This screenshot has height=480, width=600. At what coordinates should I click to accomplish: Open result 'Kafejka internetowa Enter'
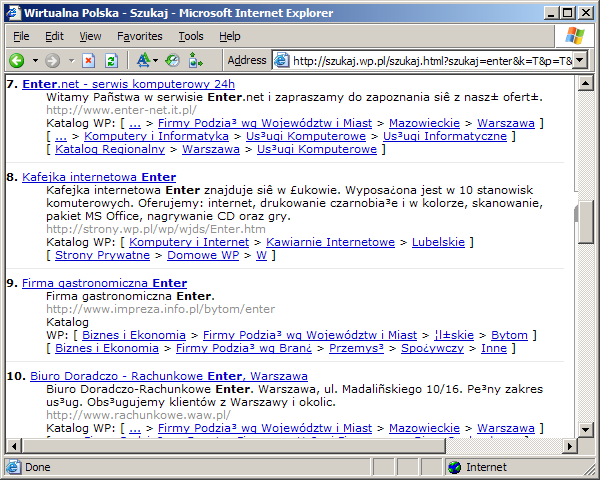(99, 177)
